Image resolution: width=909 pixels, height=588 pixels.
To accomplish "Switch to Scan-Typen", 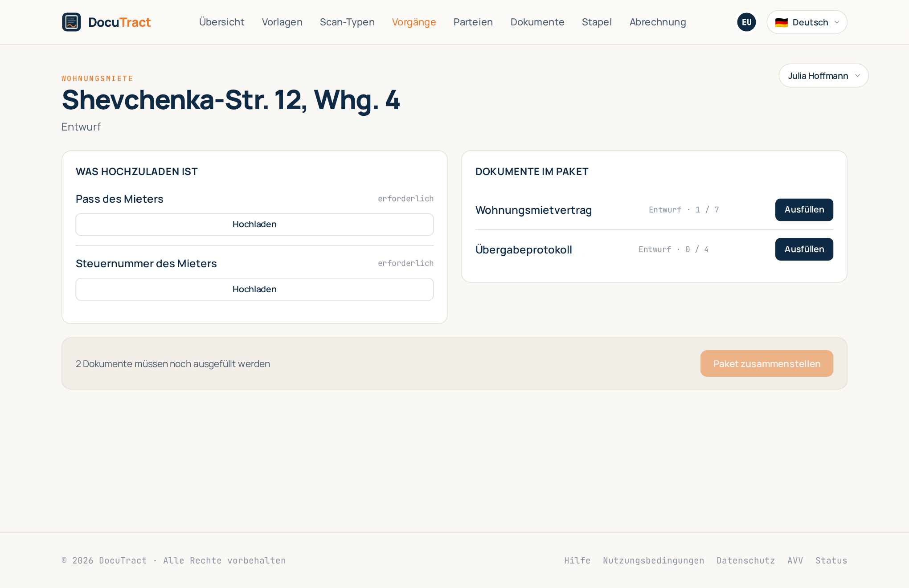I will tap(347, 22).
